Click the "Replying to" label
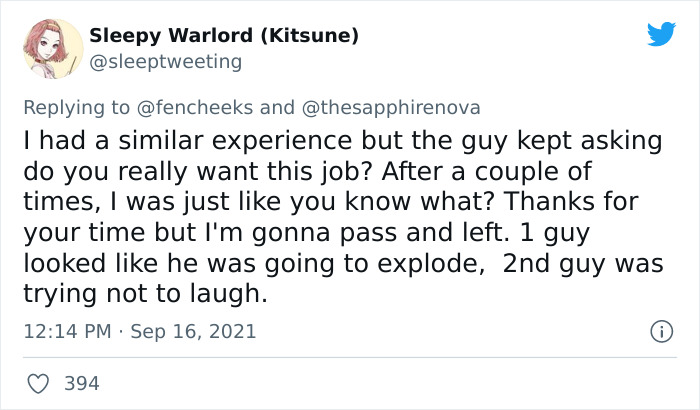Viewport: 700px width, 410px height. [x=76, y=108]
